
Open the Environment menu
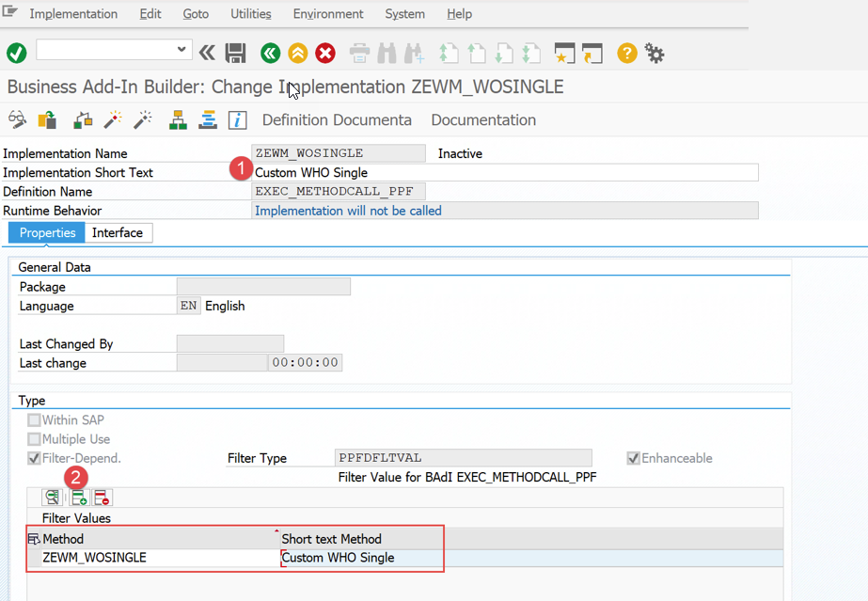[x=328, y=14]
